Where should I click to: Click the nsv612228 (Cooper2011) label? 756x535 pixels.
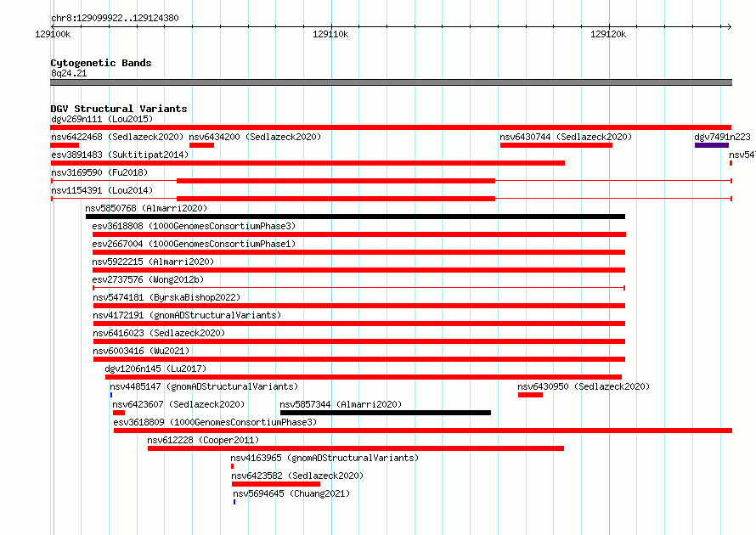(x=203, y=440)
